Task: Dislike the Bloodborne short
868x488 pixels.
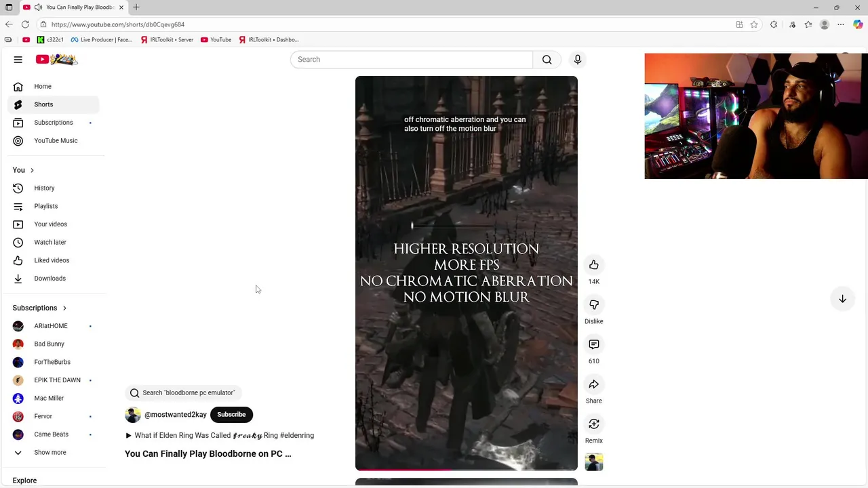Action: click(x=594, y=305)
